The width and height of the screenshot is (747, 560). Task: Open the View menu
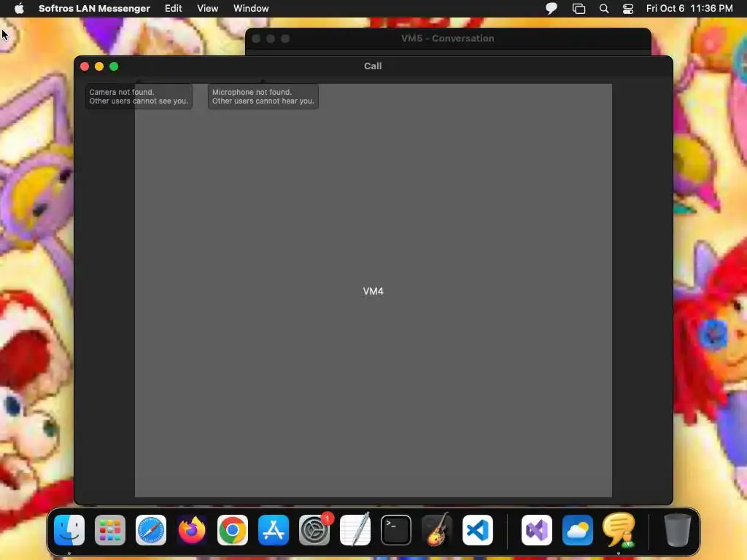[208, 8]
